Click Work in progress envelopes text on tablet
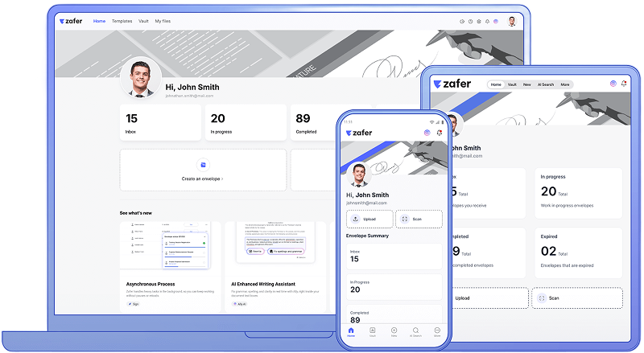The width and height of the screenshot is (644, 353). point(567,206)
